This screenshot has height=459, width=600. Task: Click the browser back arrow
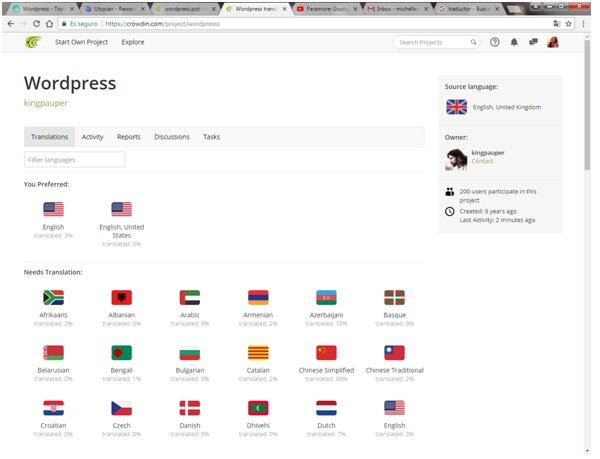[x=11, y=24]
